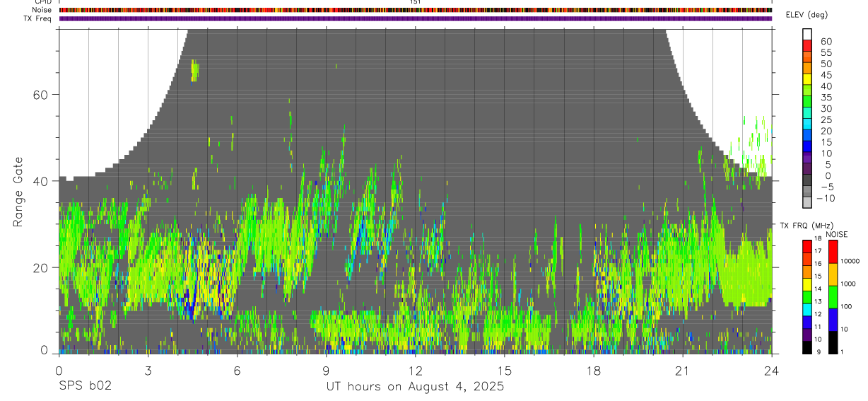
Task: Click the red swatch in the ELEV color bar
Action: [807, 45]
